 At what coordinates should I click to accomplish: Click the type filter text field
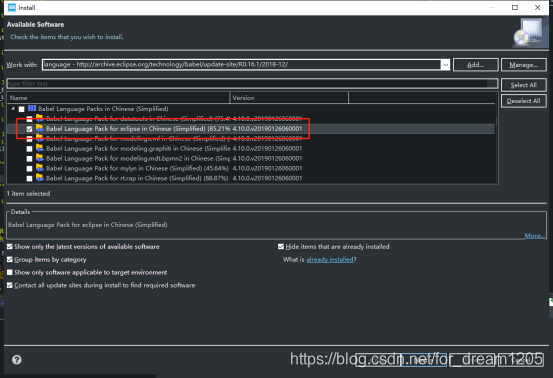coord(252,84)
